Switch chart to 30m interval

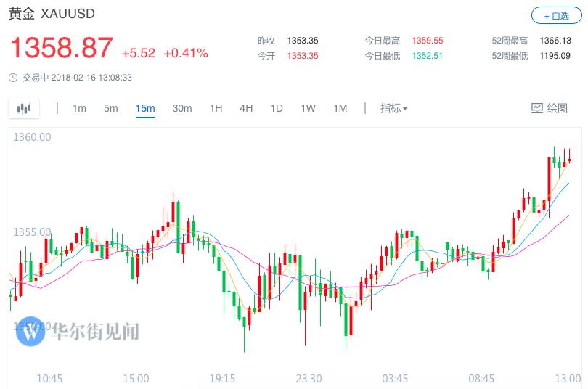coord(181,108)
